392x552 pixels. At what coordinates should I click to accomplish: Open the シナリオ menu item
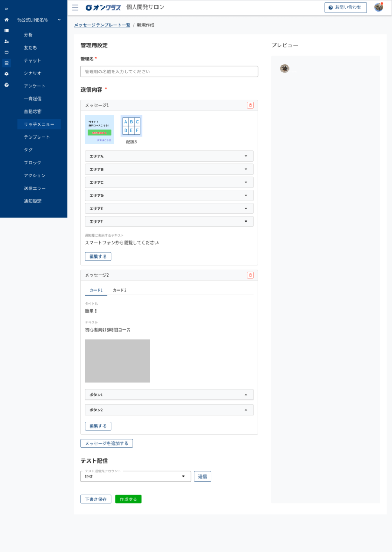[32, 73]
